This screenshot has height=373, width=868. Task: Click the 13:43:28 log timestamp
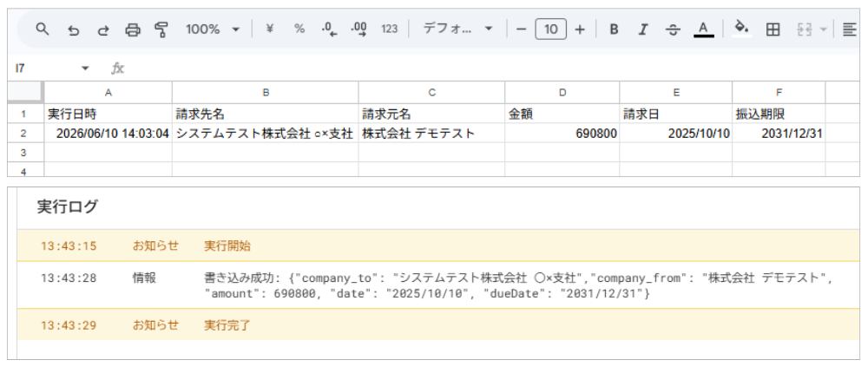coord(69,278)
